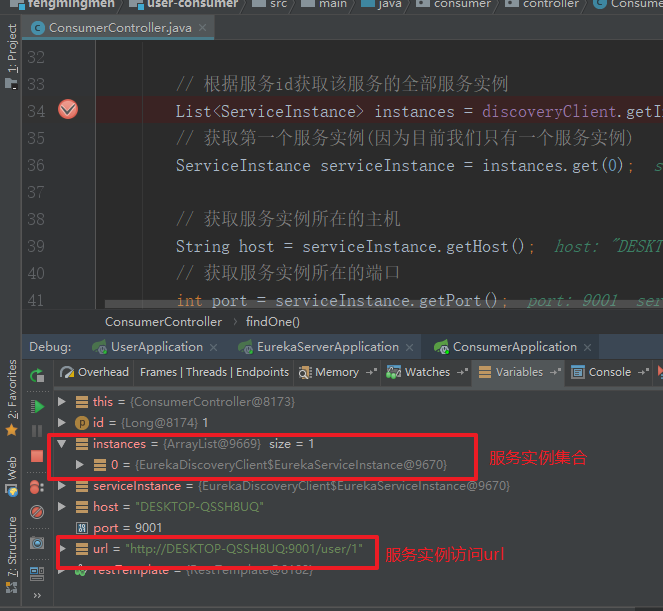Image resolution: width=663 pixels, height=611 pixels.
Task: Pause program execution icon
Action: (x=37, y=431)
